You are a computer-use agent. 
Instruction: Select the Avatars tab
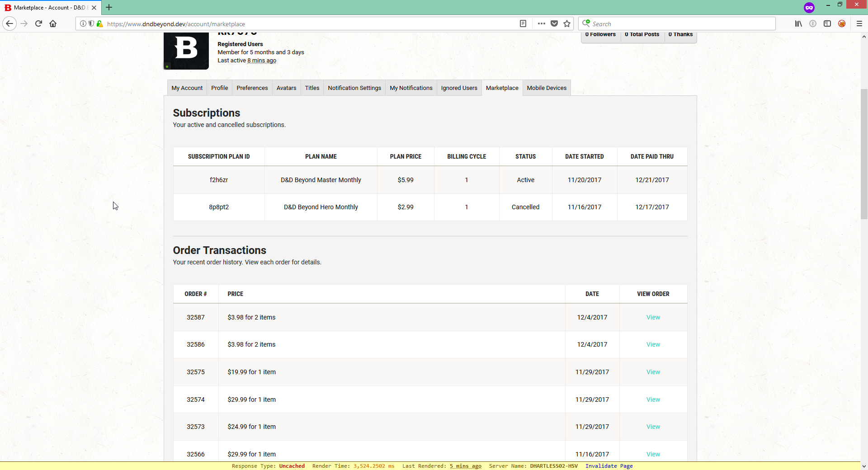[287, 88]
